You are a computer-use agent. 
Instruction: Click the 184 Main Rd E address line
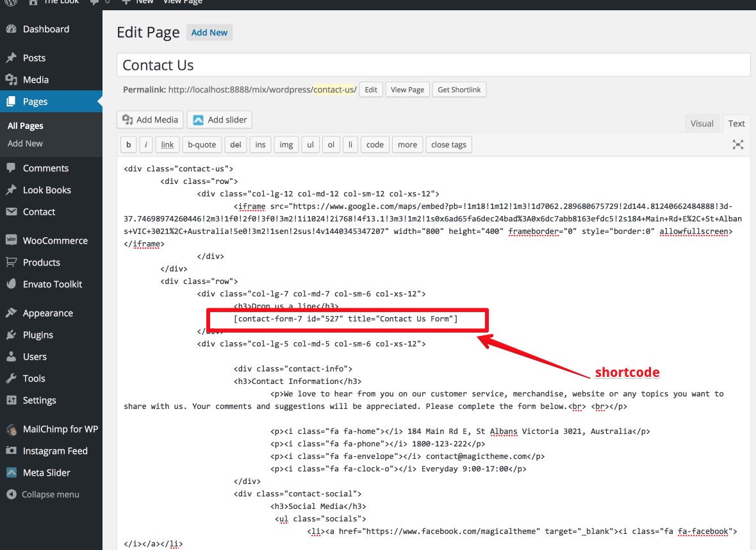point(461,431)
